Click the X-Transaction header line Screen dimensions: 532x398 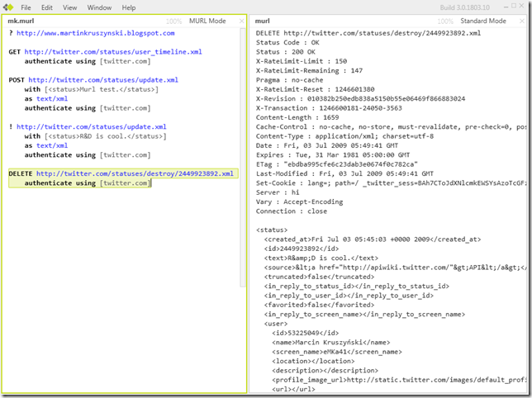tap(329, 108)
